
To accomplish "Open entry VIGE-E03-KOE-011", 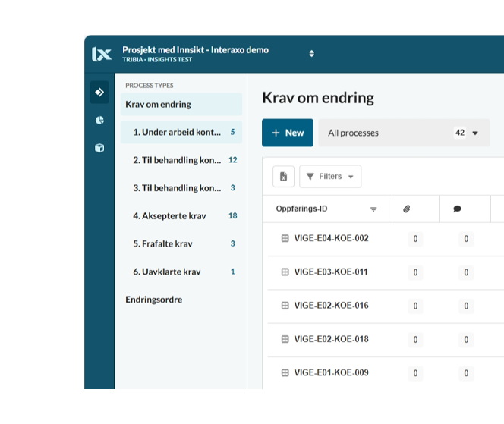I will [x=331, y=272].
